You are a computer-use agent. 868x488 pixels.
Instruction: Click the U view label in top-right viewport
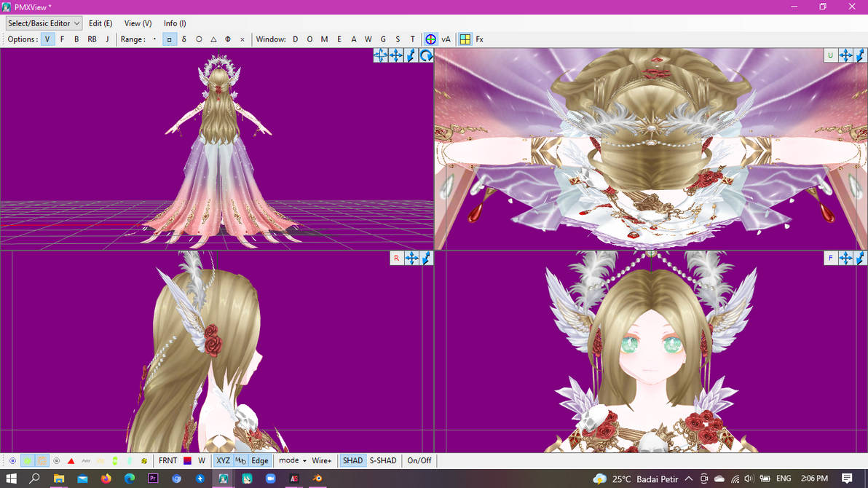pos(830,55)
